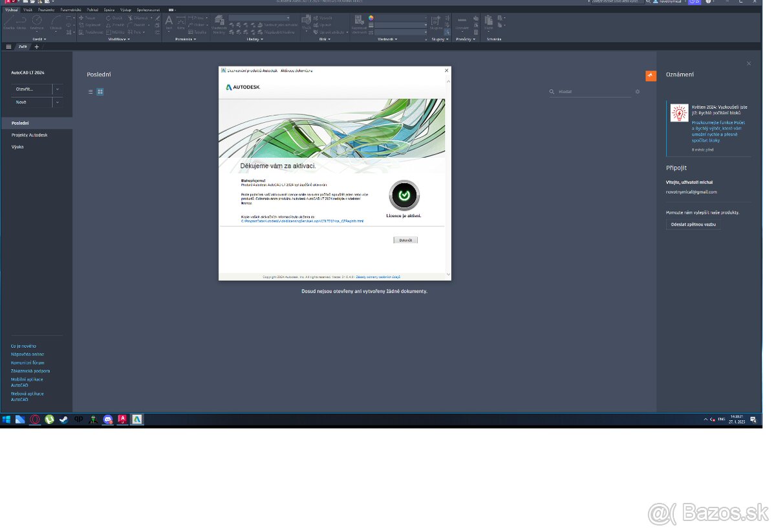776x532 pixels.
Task: Switch to grid view of recent files
Action: click(x=100, y=92)
